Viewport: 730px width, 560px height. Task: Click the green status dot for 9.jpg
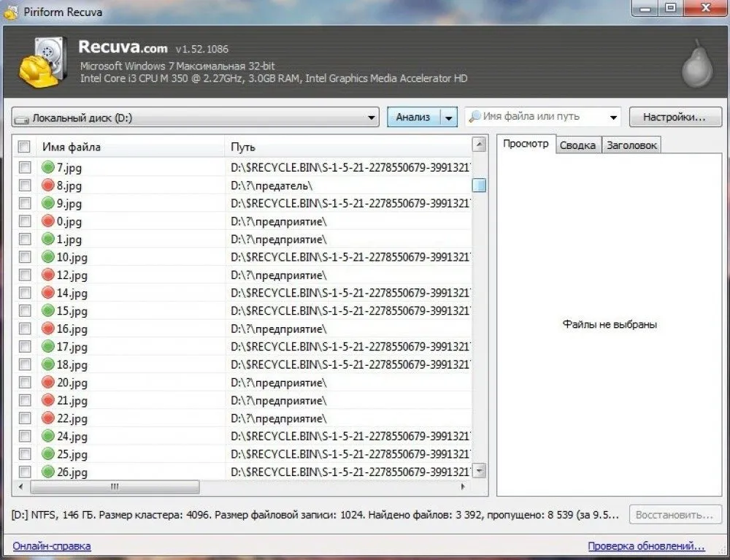[x=48, y=202]
